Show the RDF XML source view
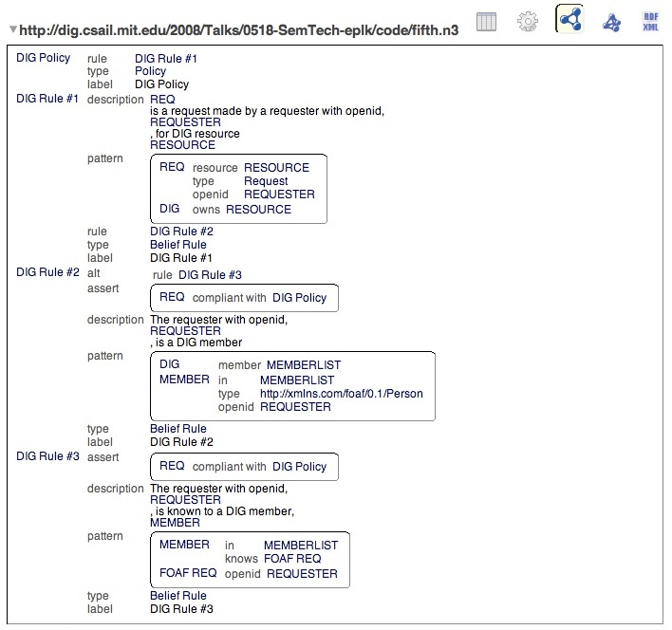 tap(650, 22)
